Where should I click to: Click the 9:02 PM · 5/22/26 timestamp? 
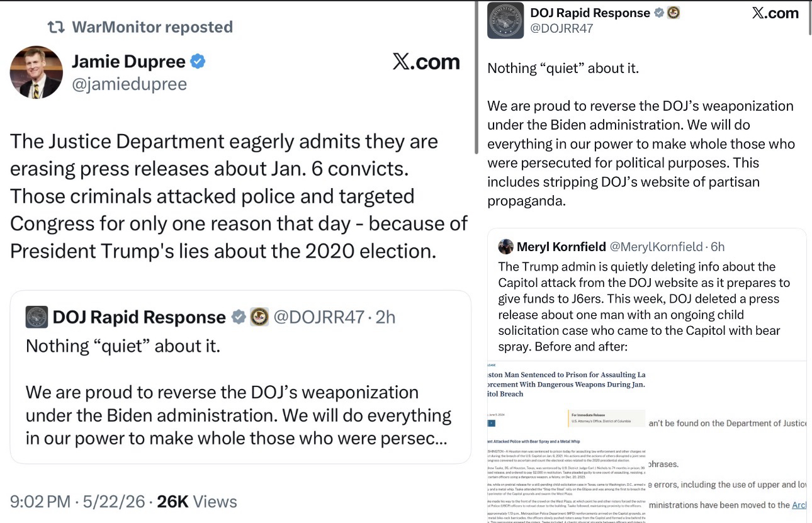click(x=79, y=501)
